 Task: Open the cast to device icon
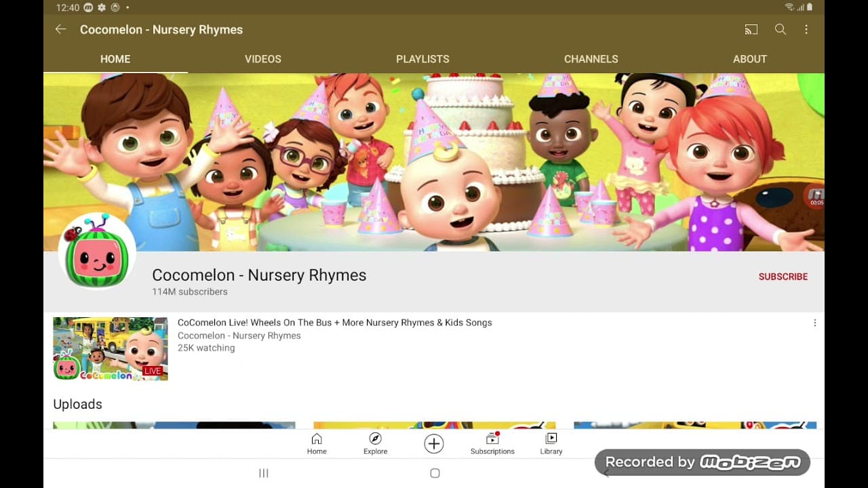tap(751, 29)
